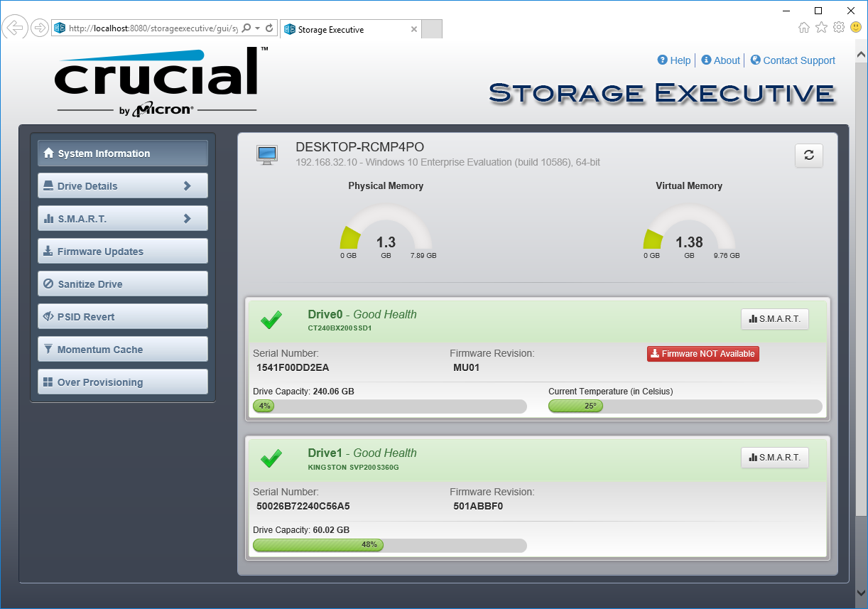Screen dimensions: 868x609
Task: Open S.M.A.R.T. button for Drive1
Action: (x=775, y=458)
